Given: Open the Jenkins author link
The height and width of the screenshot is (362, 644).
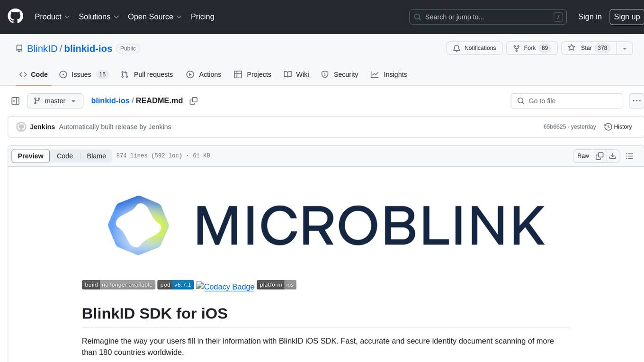Looking at the screenshot, I should pyautogui.click(x=42, y=127).
